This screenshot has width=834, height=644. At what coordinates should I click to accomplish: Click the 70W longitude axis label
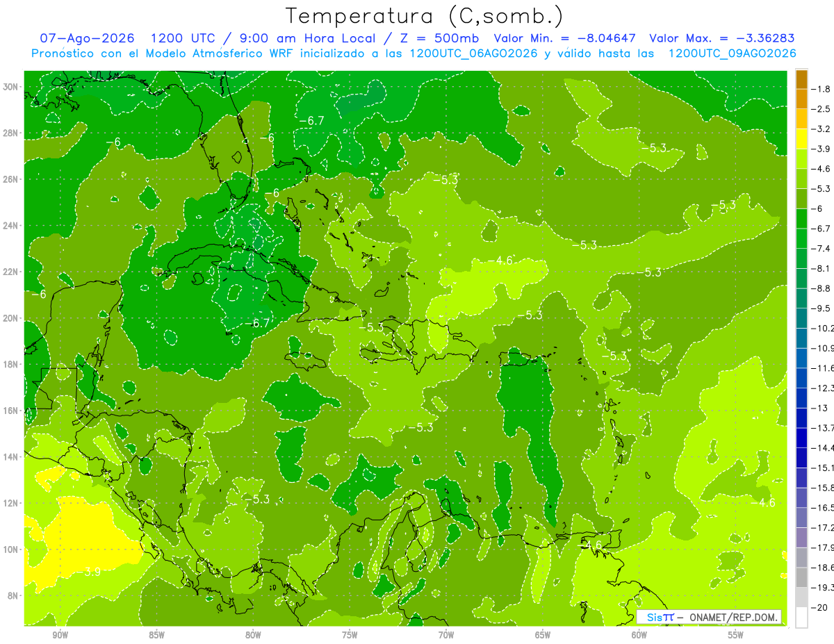pyautogui.click(x=446, y=635)
